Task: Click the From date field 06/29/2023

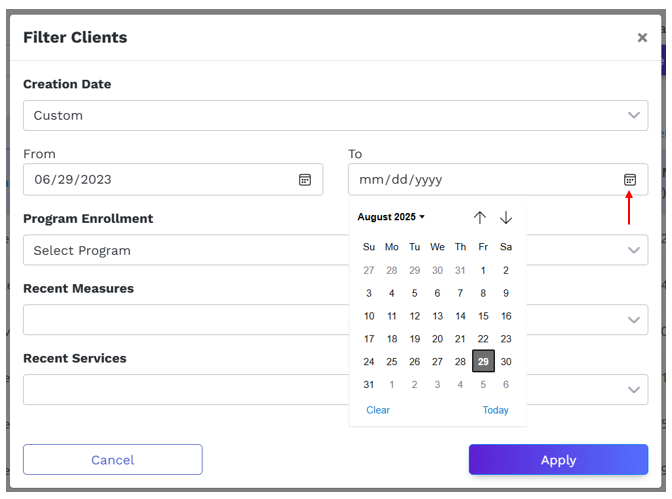Action: [x=173, y=180]
